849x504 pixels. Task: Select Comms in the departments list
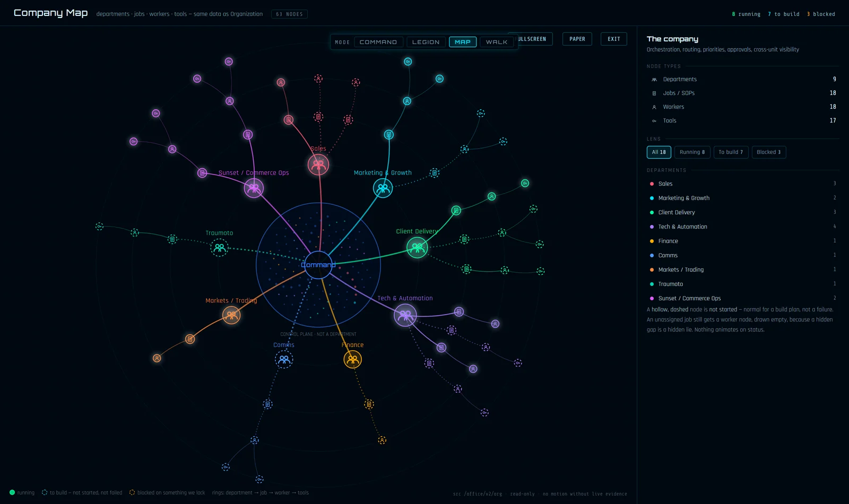(743, 255)
